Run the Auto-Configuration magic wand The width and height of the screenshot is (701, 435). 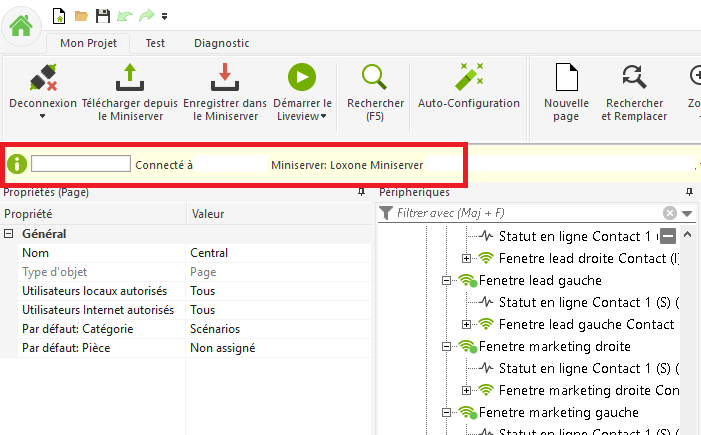(468, 77)
